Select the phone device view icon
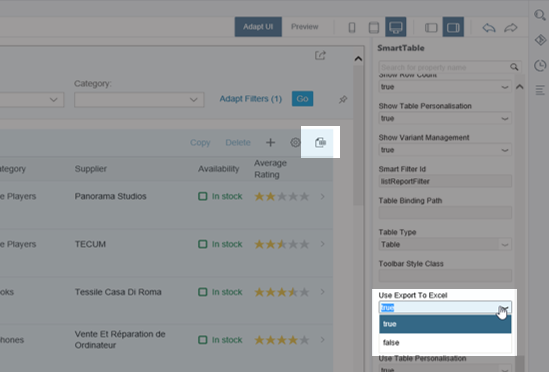The height and width of the screenshot is (372, 549). [352, 27]
